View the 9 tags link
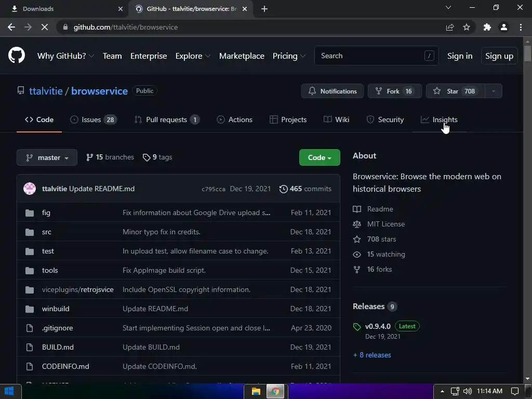The width and height of the screenshot is (532, 399). pos(157,157)
